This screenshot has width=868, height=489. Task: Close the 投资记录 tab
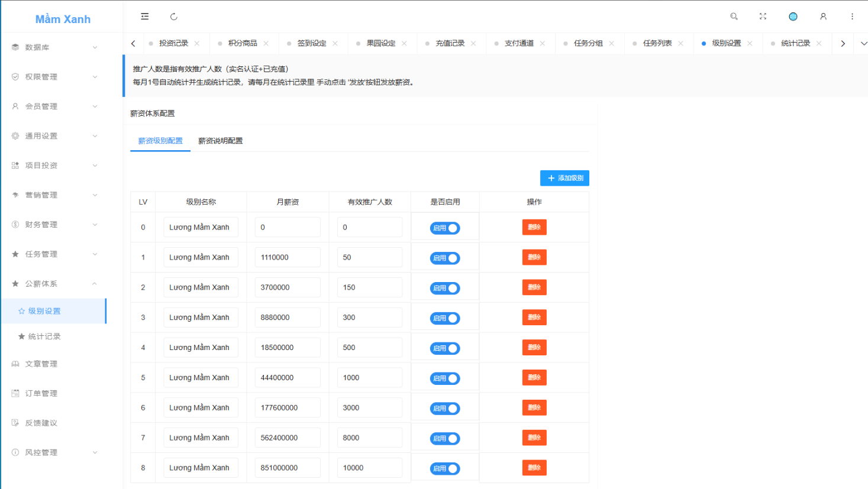pyautogui.click(x=197, y=43)
